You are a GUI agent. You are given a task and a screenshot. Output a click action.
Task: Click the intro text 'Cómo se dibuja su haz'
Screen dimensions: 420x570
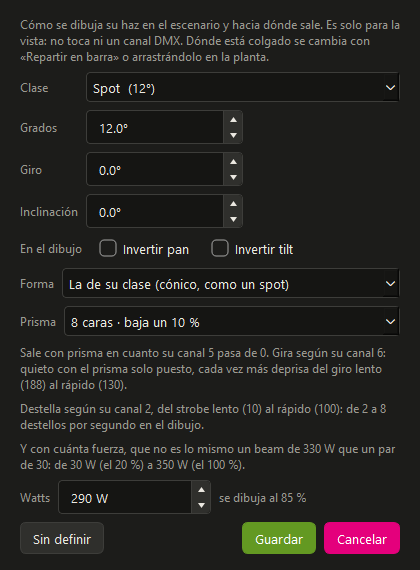(x=210, y=41)
